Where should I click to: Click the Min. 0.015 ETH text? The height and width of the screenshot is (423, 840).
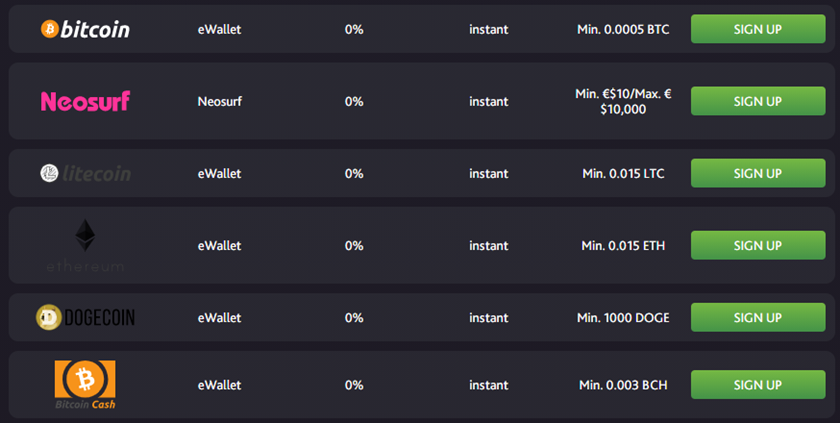(x=623, y=246)
